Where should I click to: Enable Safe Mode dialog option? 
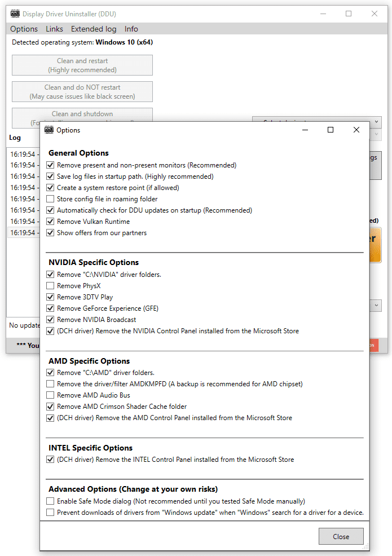pyautogui.click(x=50, y=501)
